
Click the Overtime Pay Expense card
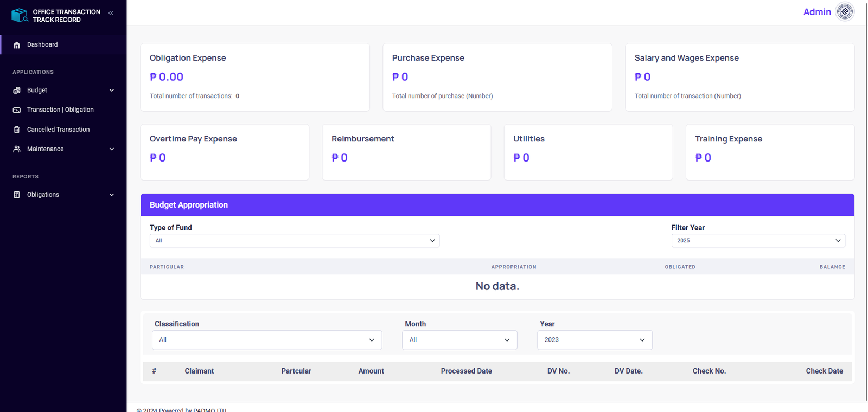point(225,152)
